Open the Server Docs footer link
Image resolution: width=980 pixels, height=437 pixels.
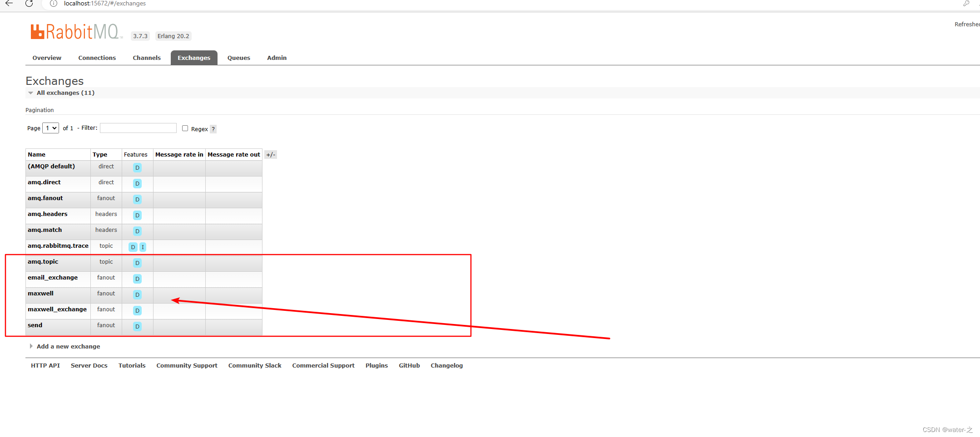click(x=89, y=366)
